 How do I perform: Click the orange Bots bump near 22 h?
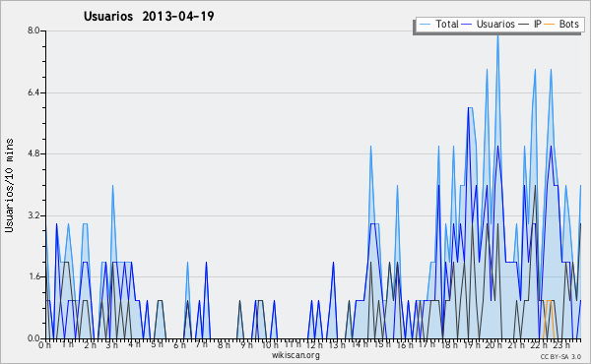pyautogui.click(x=549, y=319)
